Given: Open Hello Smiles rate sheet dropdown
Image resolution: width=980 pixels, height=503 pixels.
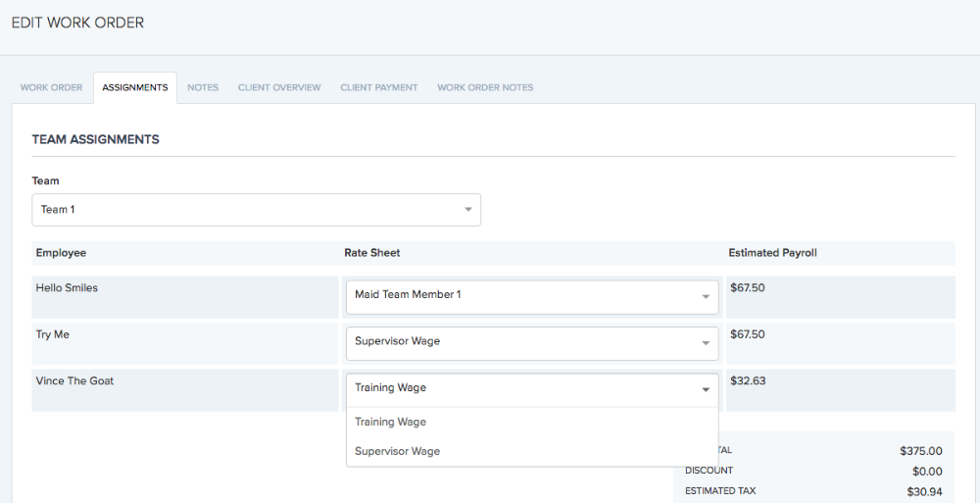Looking at the screenshot, I should 532,297.
